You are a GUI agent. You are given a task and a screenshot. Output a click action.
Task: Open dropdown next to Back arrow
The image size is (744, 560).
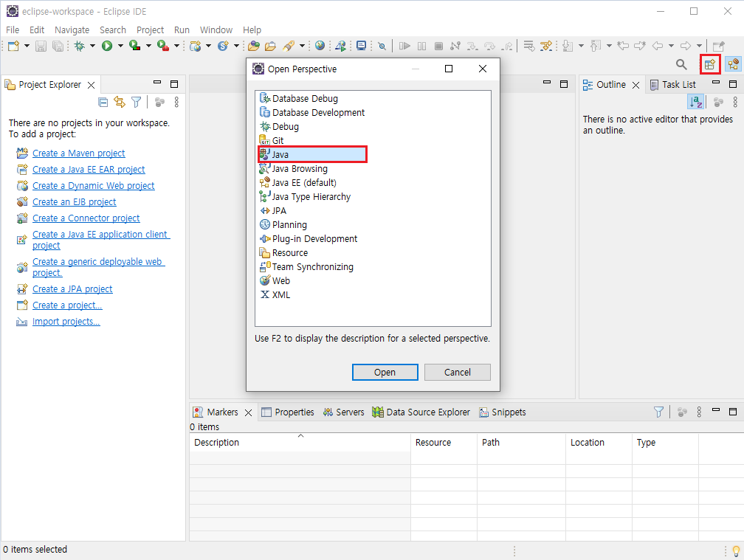(x=671, y=46)
